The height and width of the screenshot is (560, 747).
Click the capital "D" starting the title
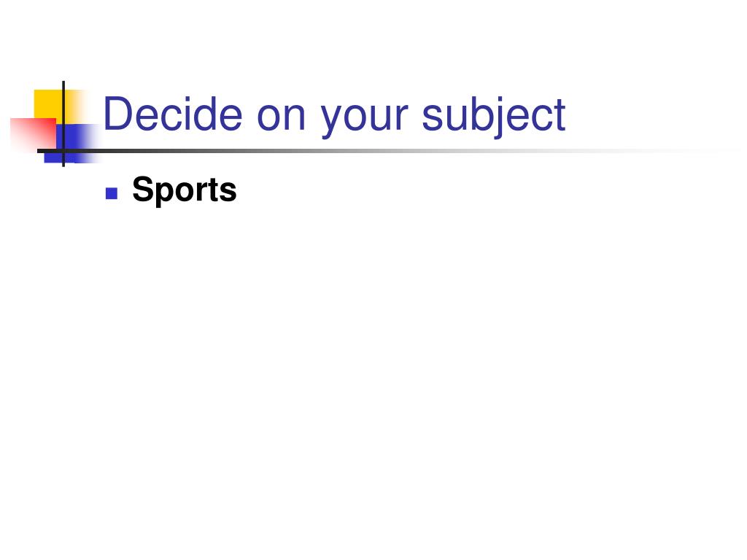coord(119,114)
